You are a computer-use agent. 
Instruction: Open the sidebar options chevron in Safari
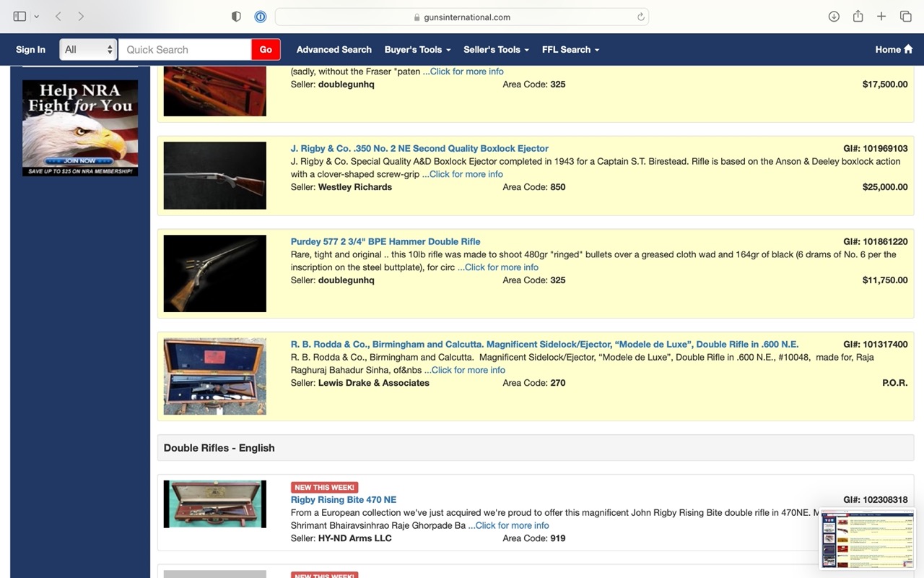point(36,17)
